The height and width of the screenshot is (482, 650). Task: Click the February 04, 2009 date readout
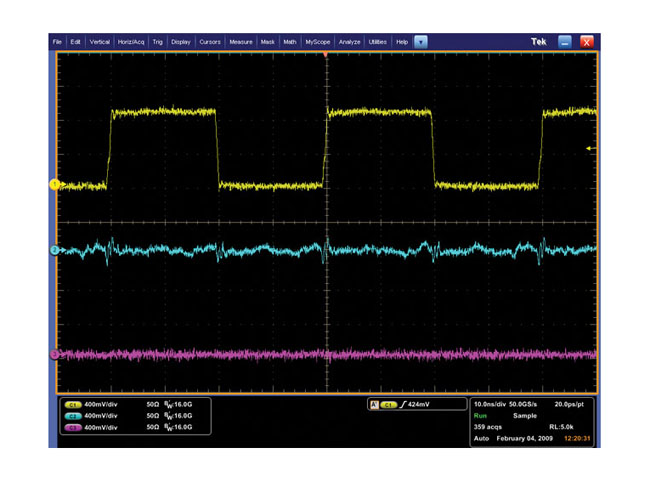(x=525, y=438)
